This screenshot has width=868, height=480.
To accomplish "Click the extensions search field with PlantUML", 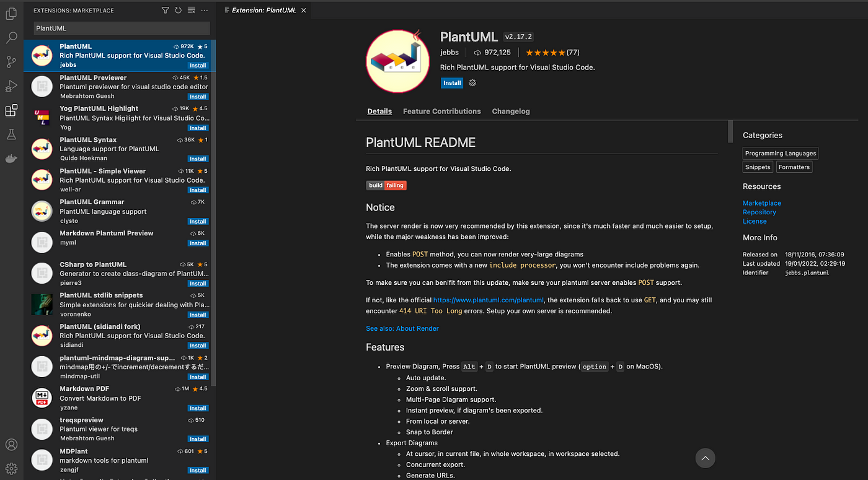I will coord(122,28).
